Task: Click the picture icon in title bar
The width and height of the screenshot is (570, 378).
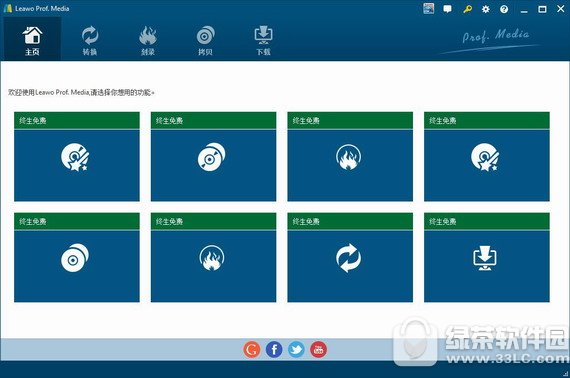Action: pyautogui.click(x=429, y=9)
